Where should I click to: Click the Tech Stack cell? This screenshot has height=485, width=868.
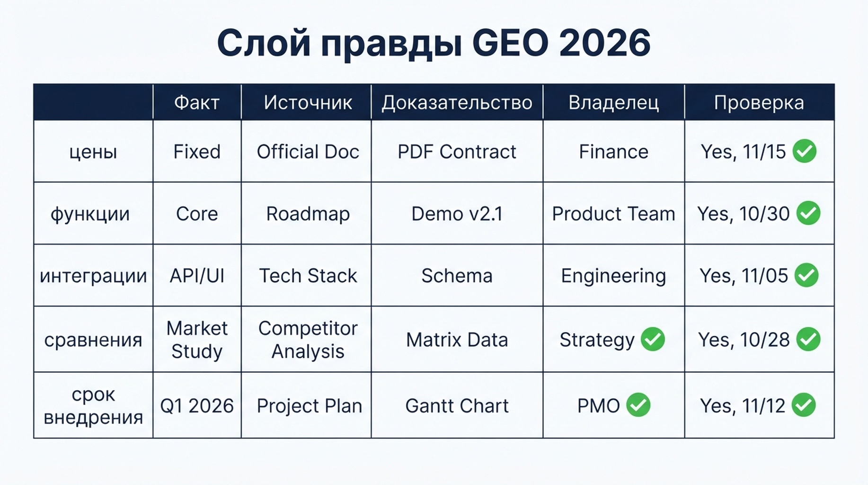(x=308, y=276)
